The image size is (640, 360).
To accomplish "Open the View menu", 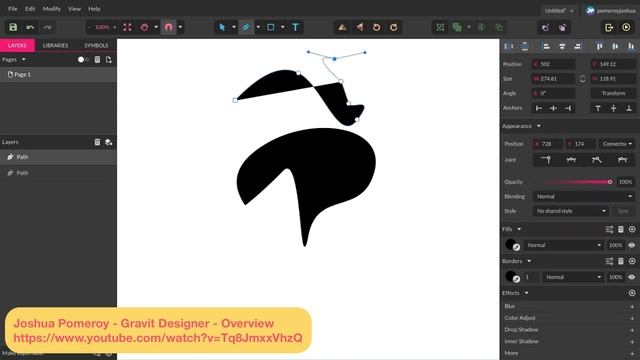I will pyautogui.click(x=74, y=9).
